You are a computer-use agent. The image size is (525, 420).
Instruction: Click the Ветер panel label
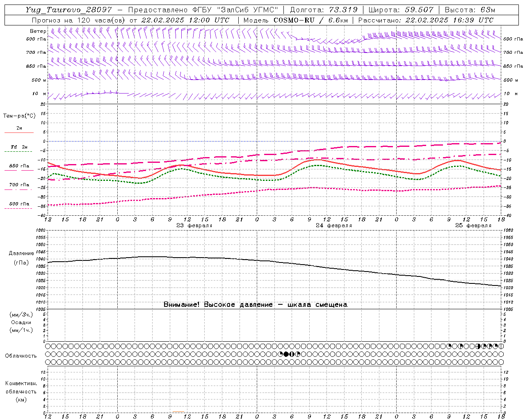click(38, 31)
